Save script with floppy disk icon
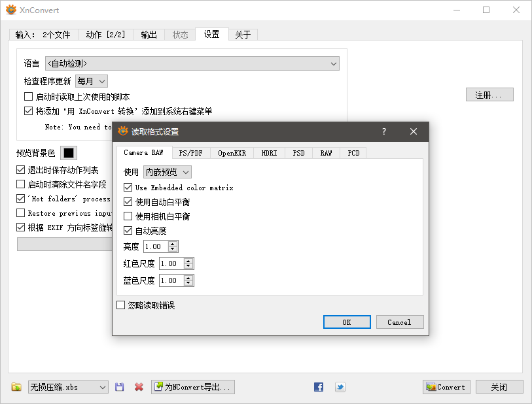Screen dimensions: 532x404 pos(119,387)
